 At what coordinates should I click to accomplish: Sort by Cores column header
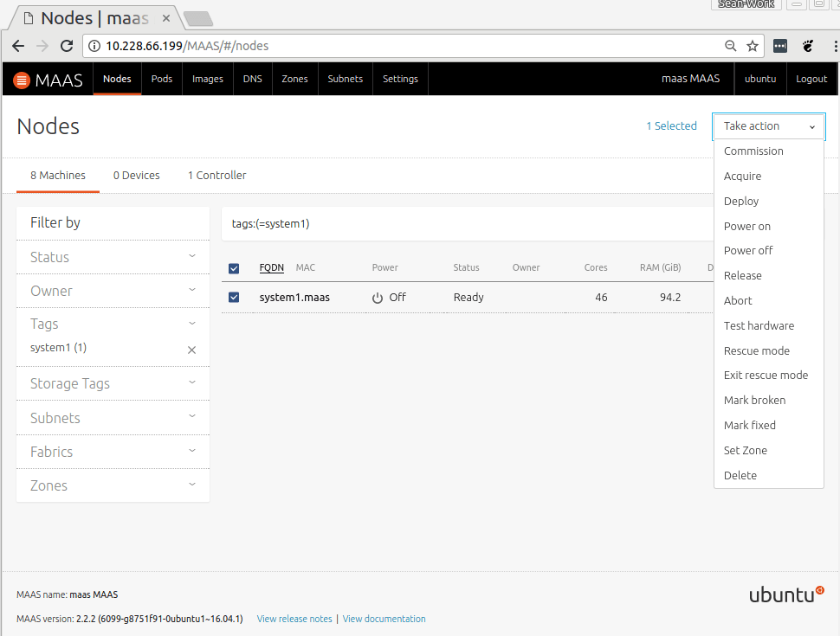coord(596,267)
